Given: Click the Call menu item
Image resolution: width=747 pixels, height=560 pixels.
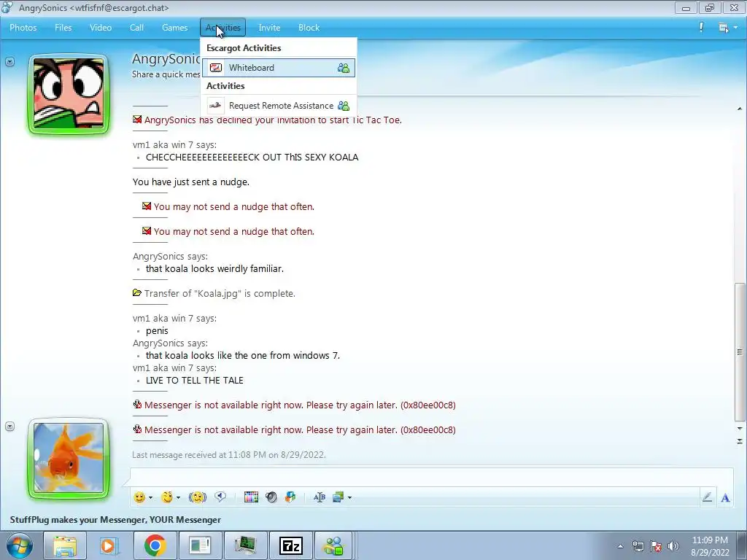Looking at the screenshot, I should point(136,28).
